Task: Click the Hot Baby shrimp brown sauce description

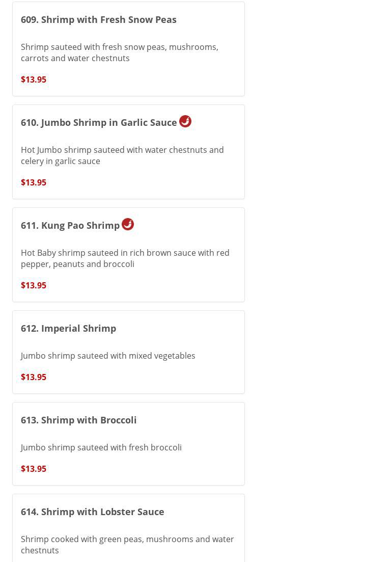Action: pos(125,258)
